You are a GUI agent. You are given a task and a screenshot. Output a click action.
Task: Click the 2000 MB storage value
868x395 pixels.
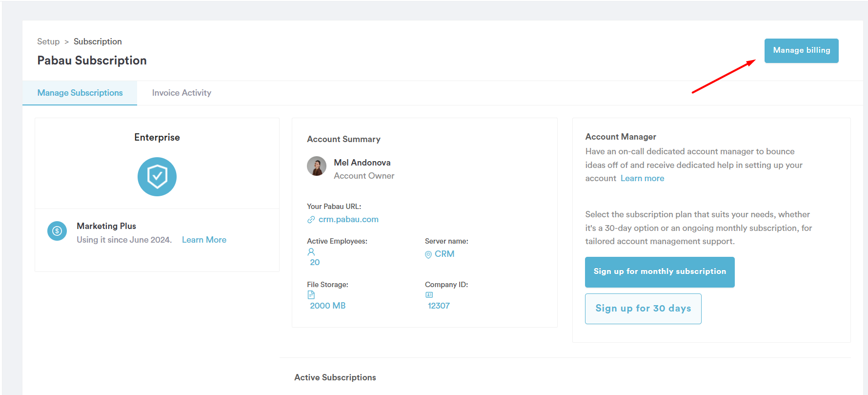328,306
